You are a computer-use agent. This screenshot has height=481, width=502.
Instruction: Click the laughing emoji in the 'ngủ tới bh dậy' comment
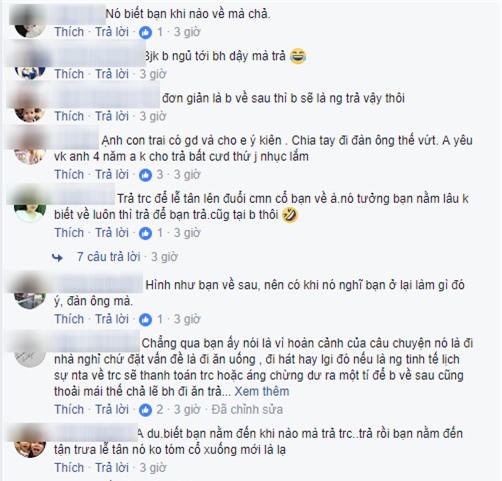298,56
